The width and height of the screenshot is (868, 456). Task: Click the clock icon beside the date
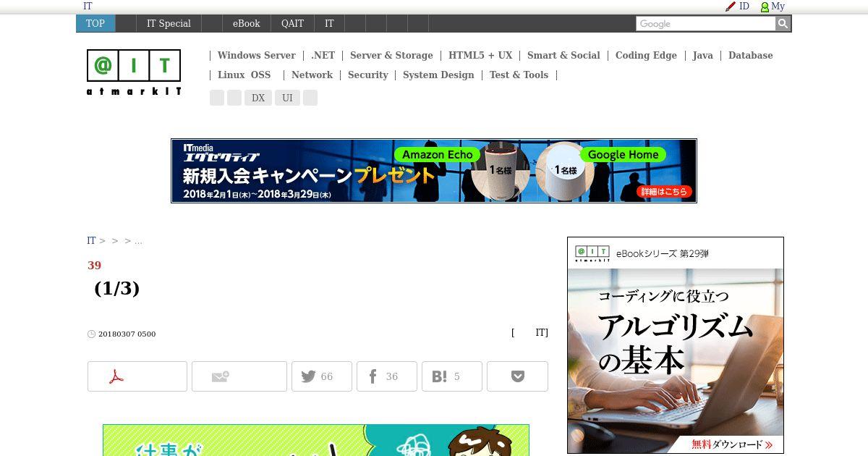pyautogui.click(x=91, y=334)
